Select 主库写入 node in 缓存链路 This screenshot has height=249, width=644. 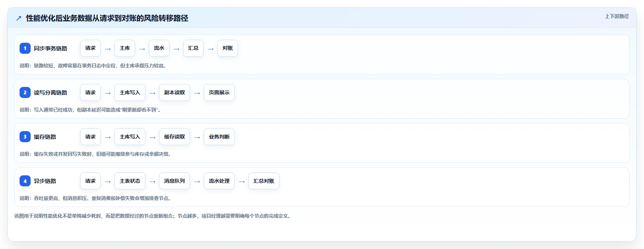(x=130, y=137)
